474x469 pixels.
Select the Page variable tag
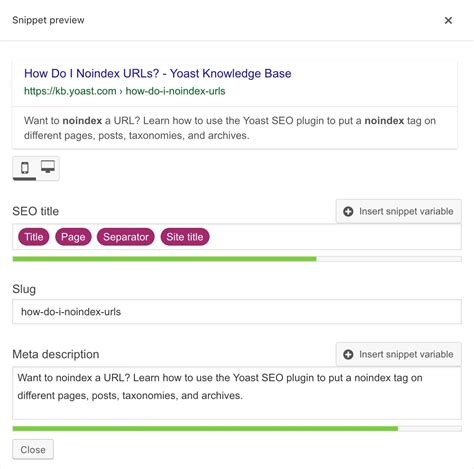pos(73,237)
